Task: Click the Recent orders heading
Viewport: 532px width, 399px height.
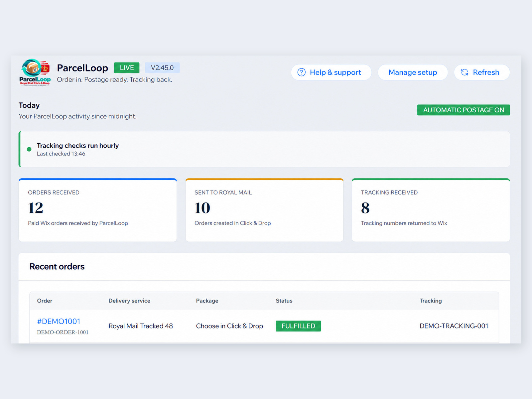Action: (57, 266)
